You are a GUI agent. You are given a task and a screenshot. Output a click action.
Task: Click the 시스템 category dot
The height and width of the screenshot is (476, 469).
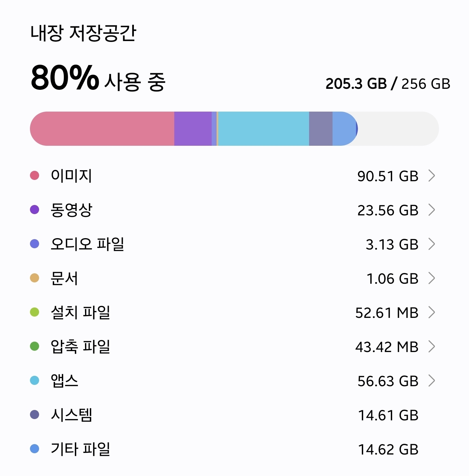(x=35, y=415)
